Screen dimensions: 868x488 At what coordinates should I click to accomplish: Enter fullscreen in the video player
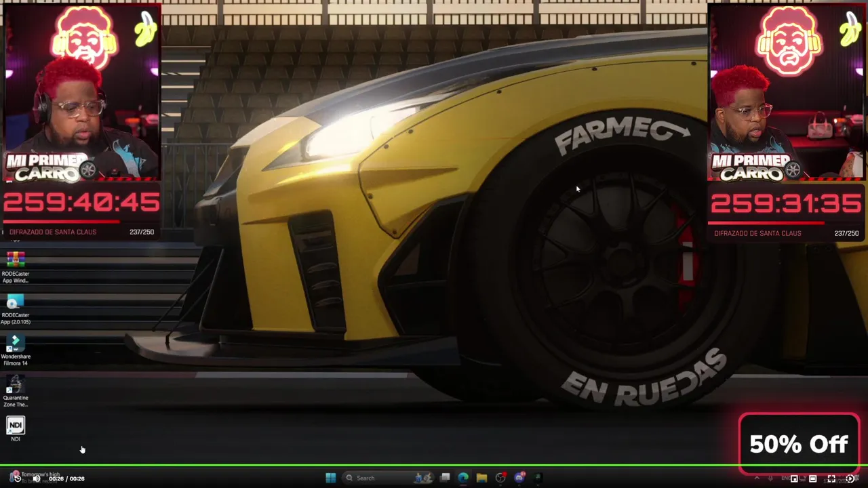click(x=831, y=479)
